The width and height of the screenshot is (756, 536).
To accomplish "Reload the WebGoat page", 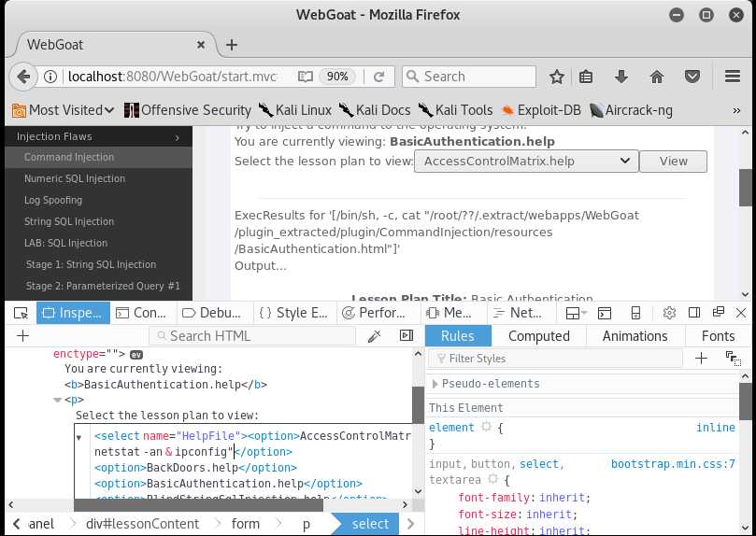I will click(x=379, y=77).
